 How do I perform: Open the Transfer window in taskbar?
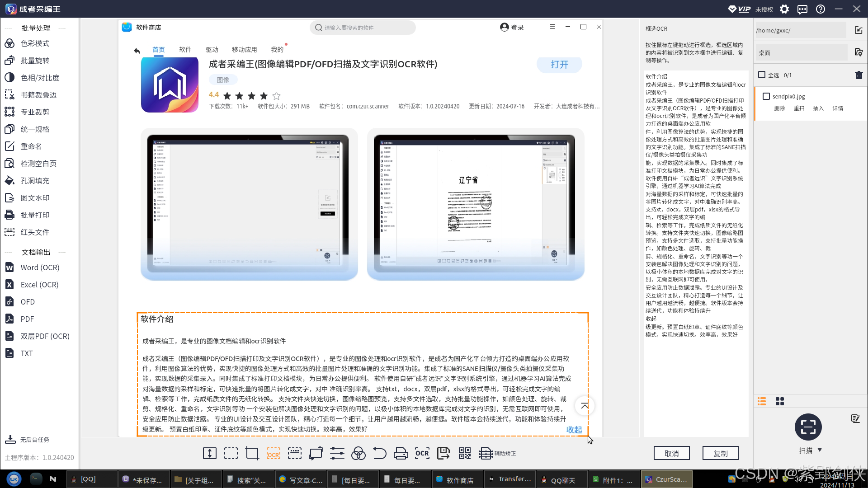coord(509,479)
